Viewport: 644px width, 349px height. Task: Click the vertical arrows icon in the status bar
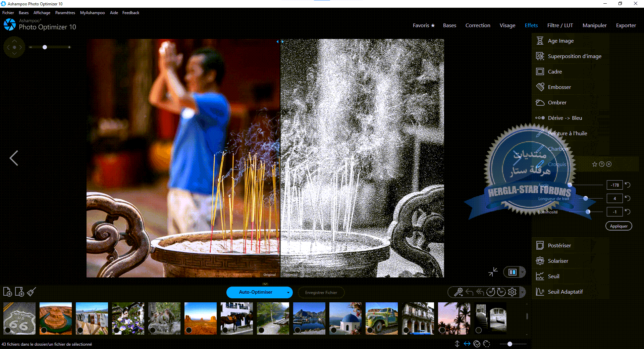[457, 344]
